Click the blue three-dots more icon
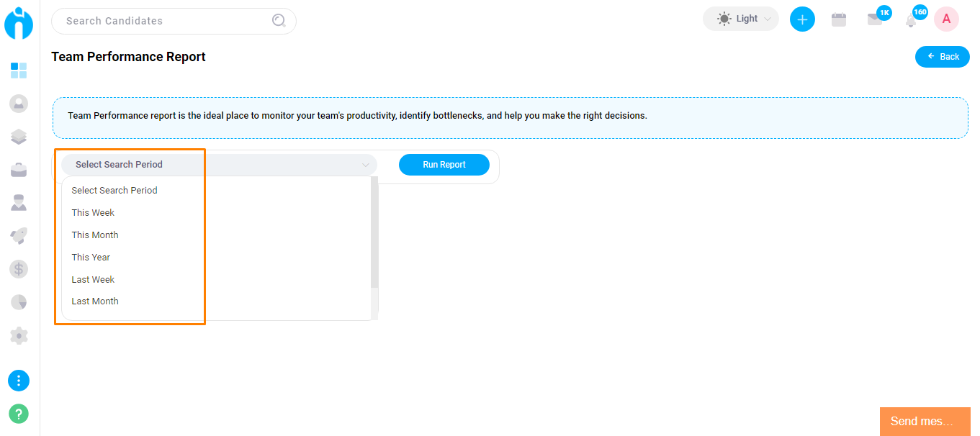Viewport: 980px width, 436px height. (x=19, y=381)
